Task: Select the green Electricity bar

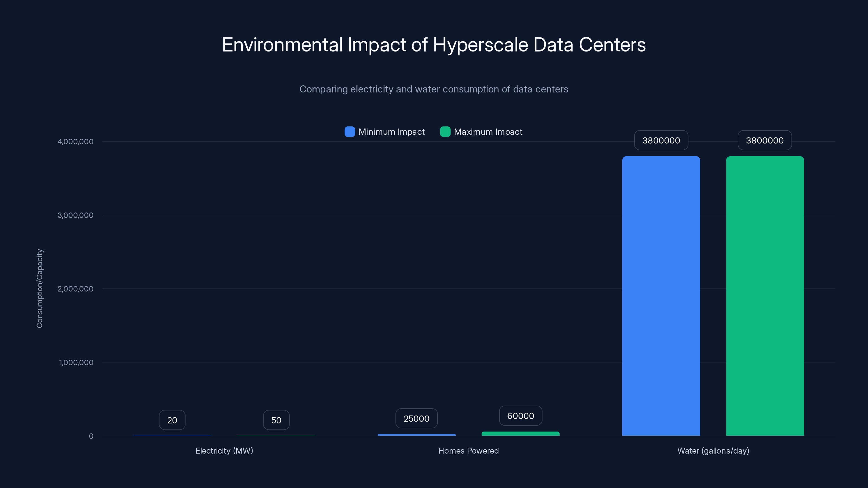Action: [276, 436]
